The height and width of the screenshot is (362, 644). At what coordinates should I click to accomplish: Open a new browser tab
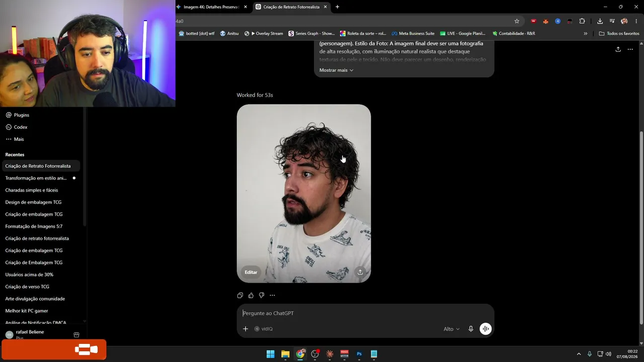pos(337,7)
